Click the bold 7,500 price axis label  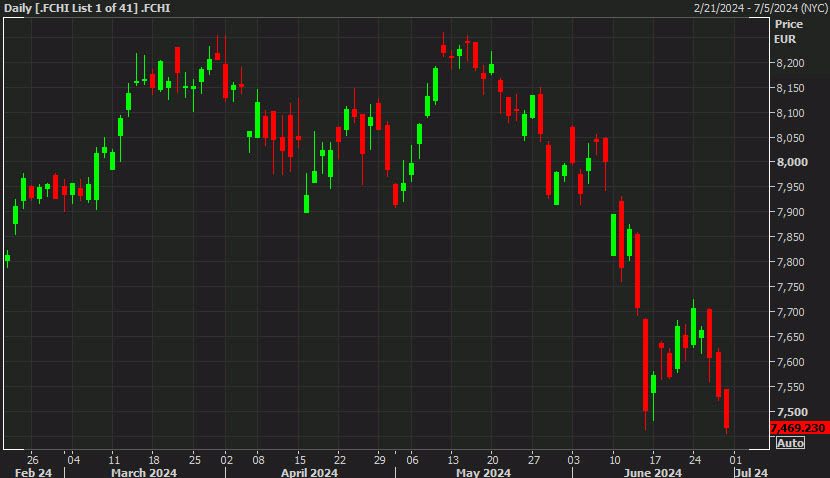[792, 412]
